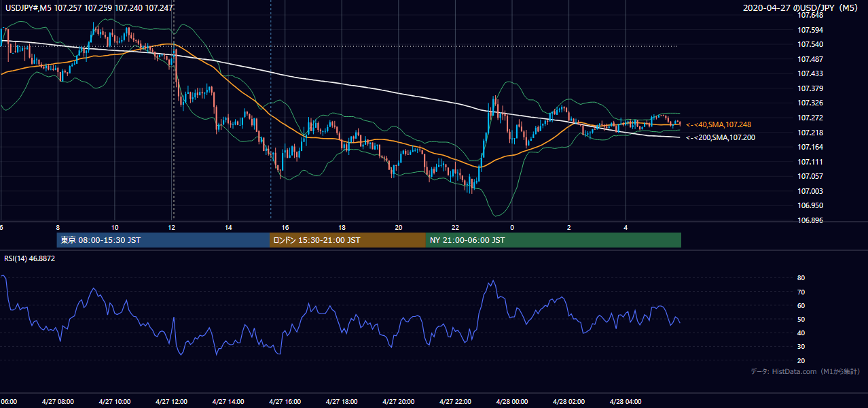Select the Tokyo 08:00-15:30 JST session bar

point(163,240)
